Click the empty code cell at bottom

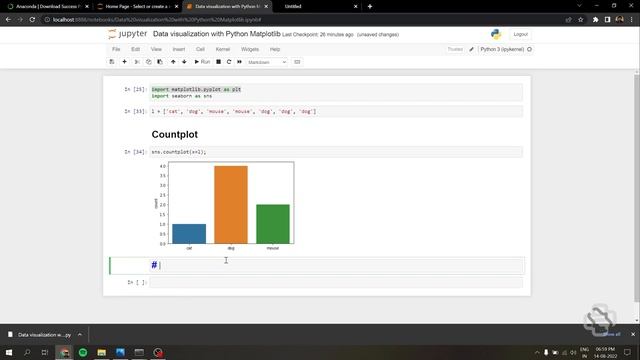(x=336, y=282)
